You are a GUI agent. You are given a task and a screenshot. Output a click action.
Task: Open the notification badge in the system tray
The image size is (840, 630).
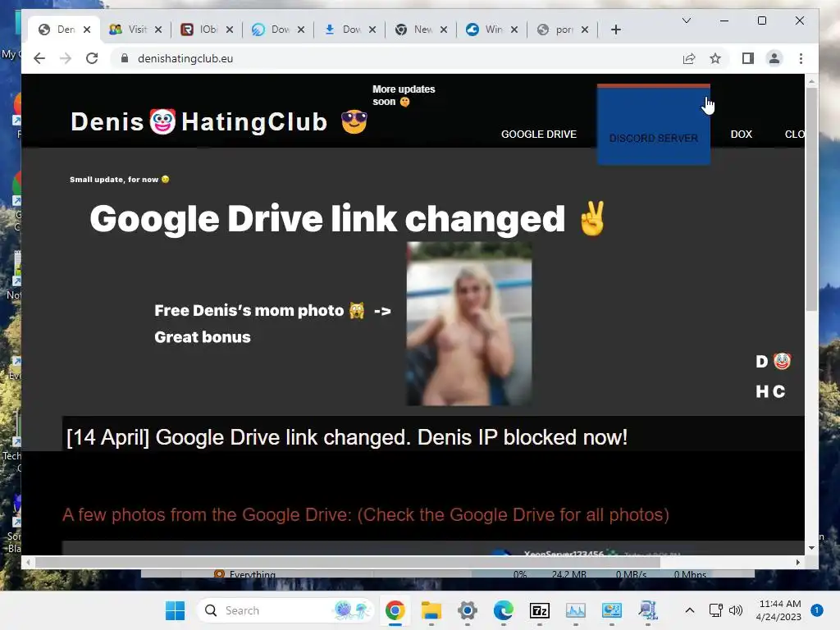(x=816, y=610)
